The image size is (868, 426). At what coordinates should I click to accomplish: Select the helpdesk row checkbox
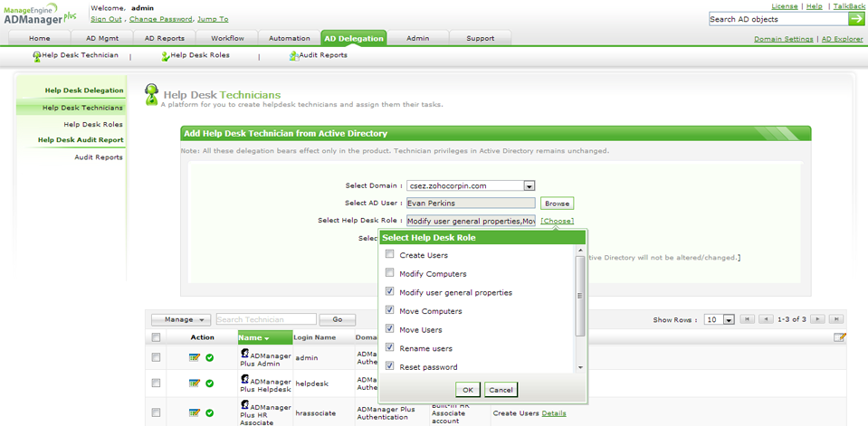pyautogui.click(x=156, y=383)
